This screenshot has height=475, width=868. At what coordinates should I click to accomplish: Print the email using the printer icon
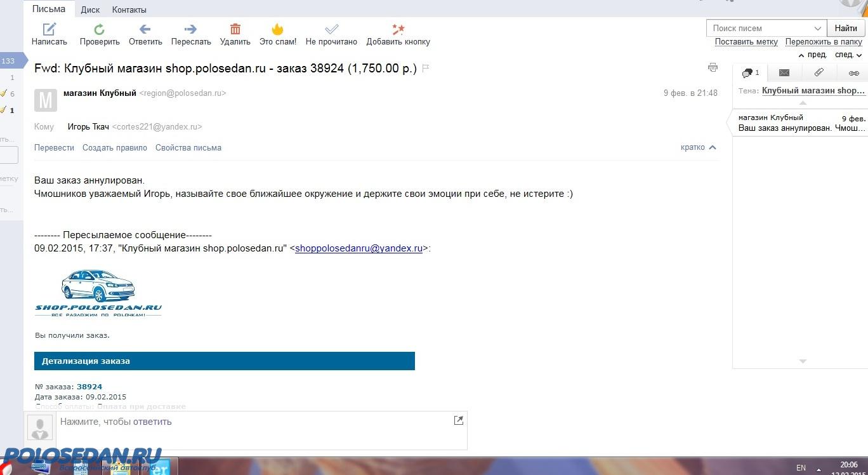[x=713, y=67]
